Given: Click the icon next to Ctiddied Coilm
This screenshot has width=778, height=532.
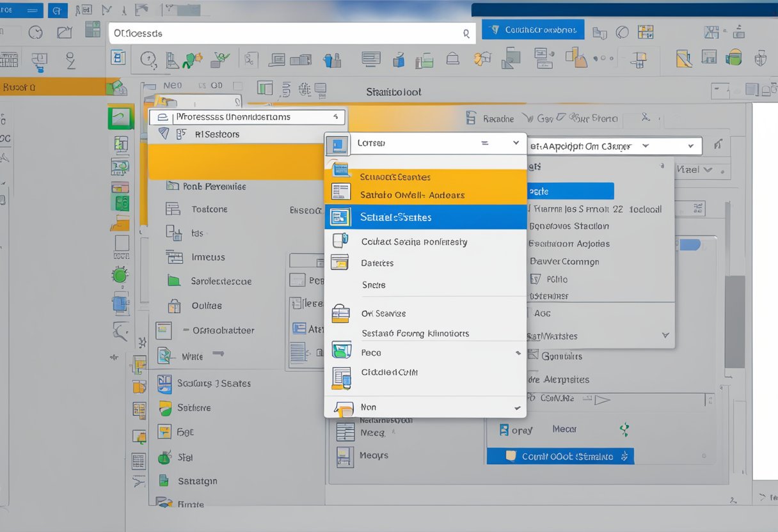Looking at the screenshot, I should [x=341, y=377].
